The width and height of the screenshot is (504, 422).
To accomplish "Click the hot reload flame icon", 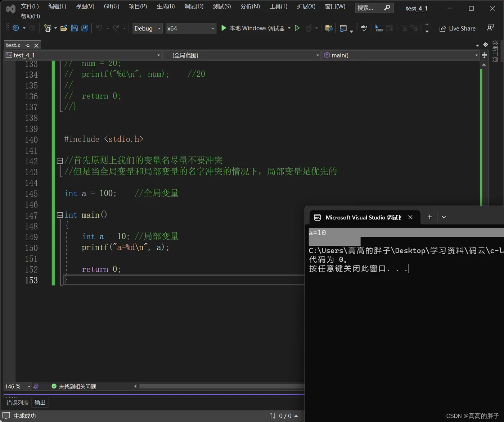I will (309, 28).
